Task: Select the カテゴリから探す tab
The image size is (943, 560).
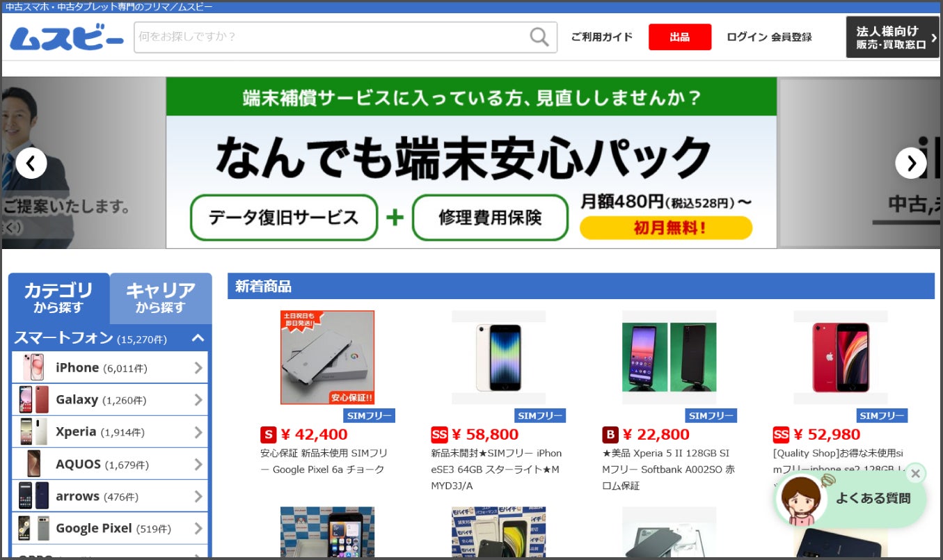Action: [58, 298]
